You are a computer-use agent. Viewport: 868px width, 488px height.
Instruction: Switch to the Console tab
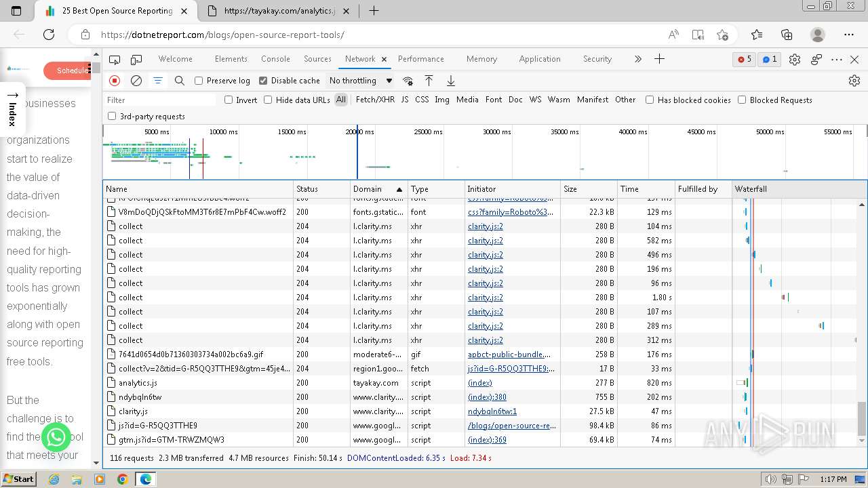coord(275,60)
